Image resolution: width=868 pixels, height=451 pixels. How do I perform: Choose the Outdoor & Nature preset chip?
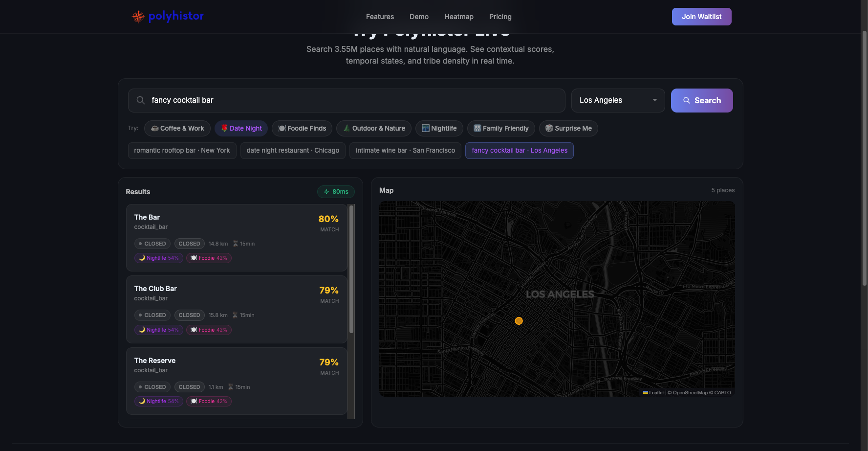pyautogui.click(x=374, y=128)
